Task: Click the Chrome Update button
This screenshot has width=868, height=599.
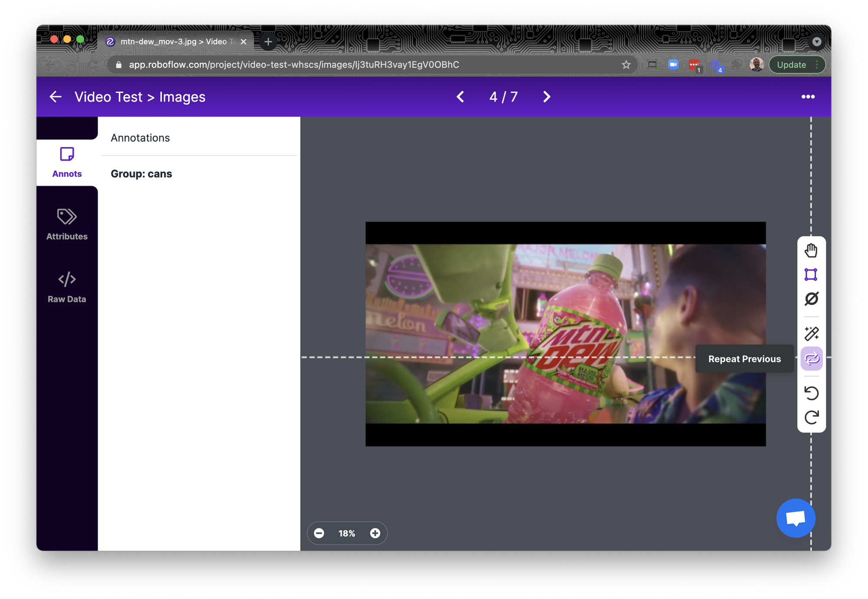Action: coord(791,65)
